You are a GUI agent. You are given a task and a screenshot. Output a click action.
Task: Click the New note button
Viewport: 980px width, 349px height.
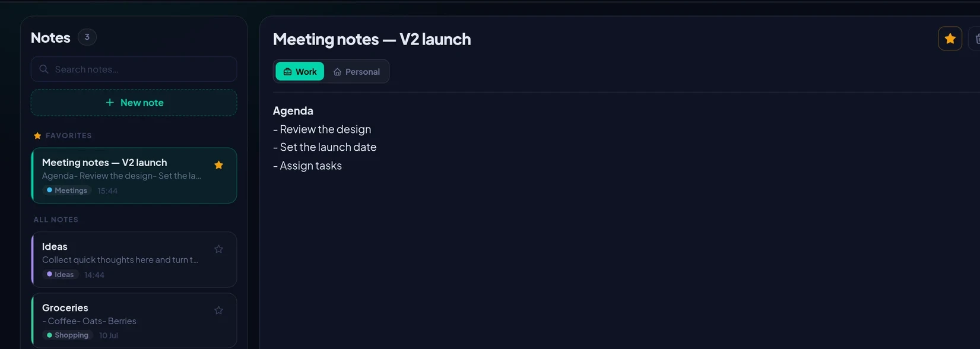[134, 103]
